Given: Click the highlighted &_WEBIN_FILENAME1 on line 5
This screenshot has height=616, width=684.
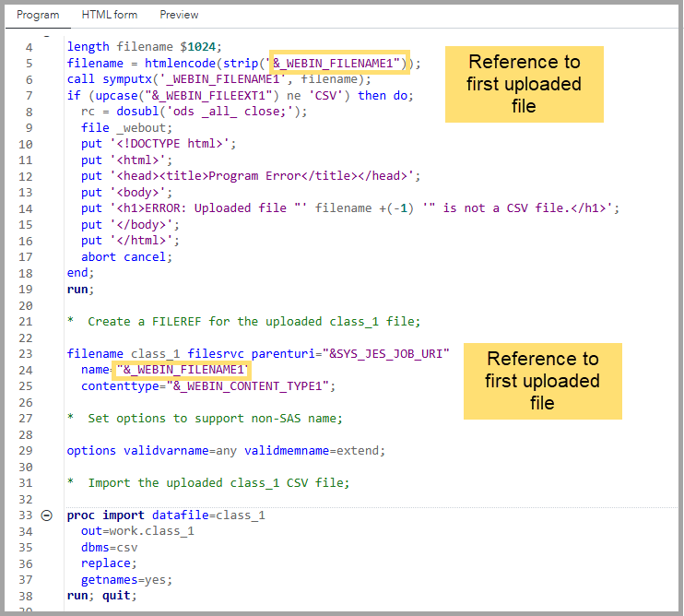Looking at the screenshot, I should 337,63.
